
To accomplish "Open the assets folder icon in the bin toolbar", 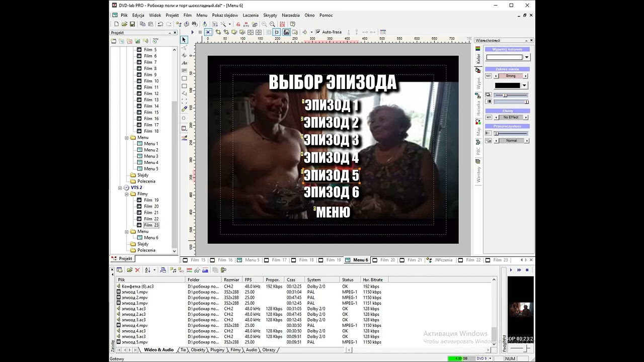I will coord(129,270).
